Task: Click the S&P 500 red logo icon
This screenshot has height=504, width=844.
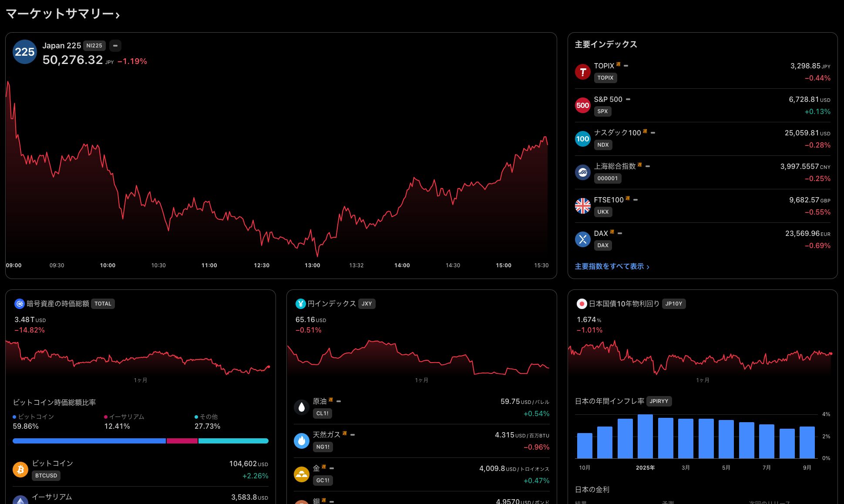Action: [582, 105]
